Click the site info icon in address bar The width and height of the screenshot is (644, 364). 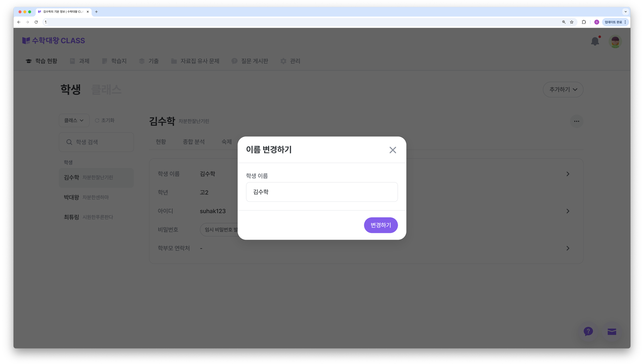coord(46,22)
